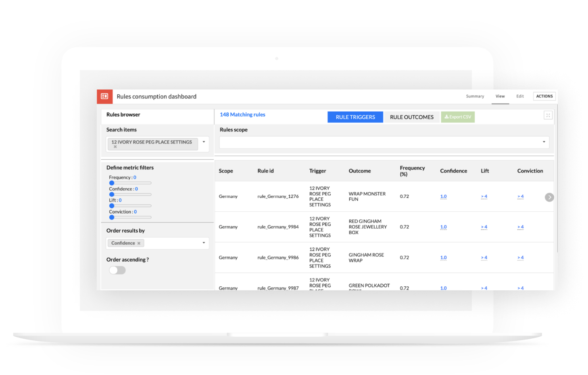Image resolution: width=588 pixels, height=375 pixels.
Task: Click the Export CSV button
Action: click(458, 117)
